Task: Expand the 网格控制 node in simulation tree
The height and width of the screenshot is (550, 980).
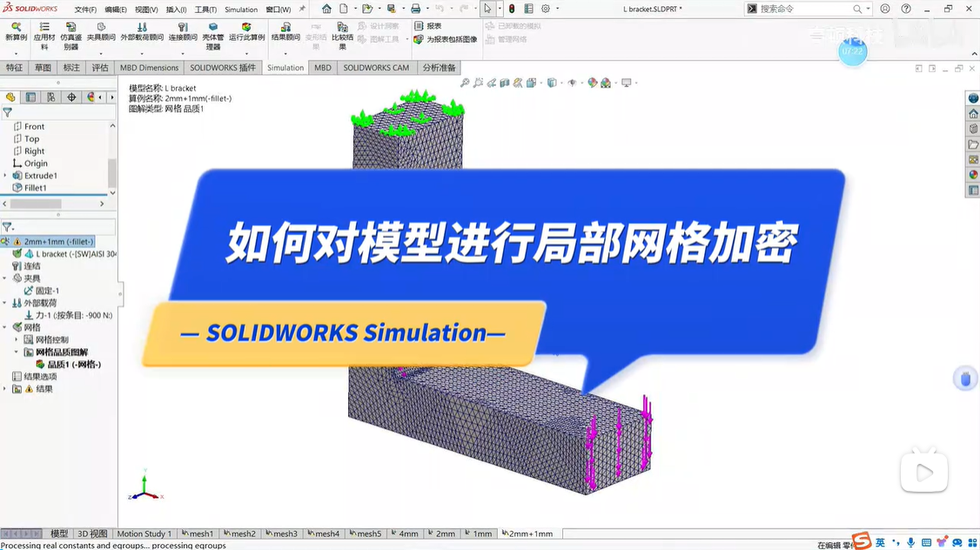Action: [17, 339]
